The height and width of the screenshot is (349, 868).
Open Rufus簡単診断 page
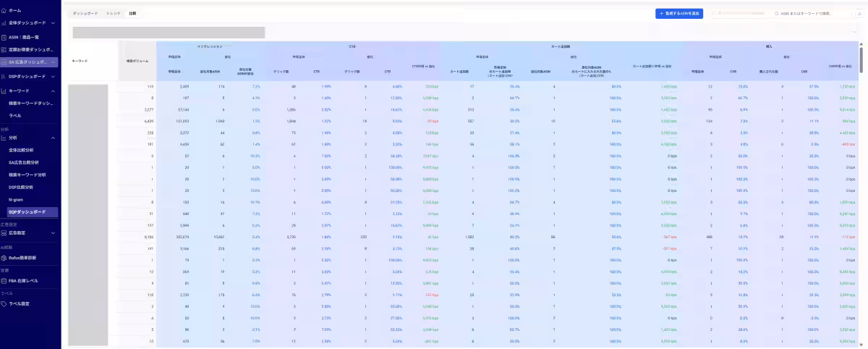(x=22, y=257)
